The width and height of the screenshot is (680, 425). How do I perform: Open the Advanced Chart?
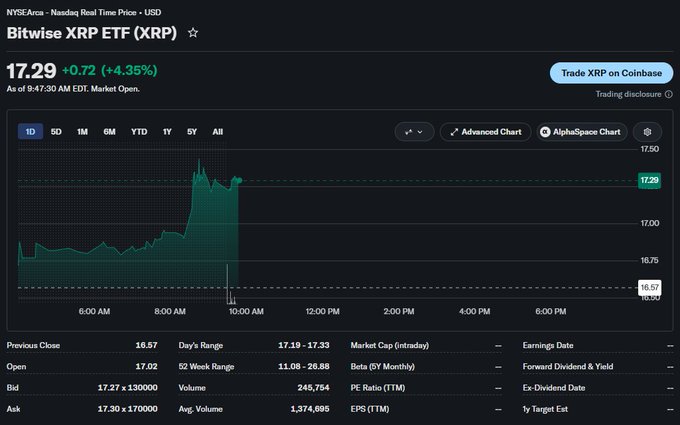coord(486,132)
